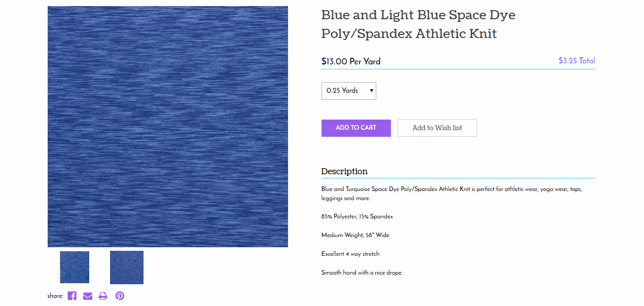The image size is (644, 306).
Task: Click the Medium Weight, 58" Wide line
Action: point(355,235)
